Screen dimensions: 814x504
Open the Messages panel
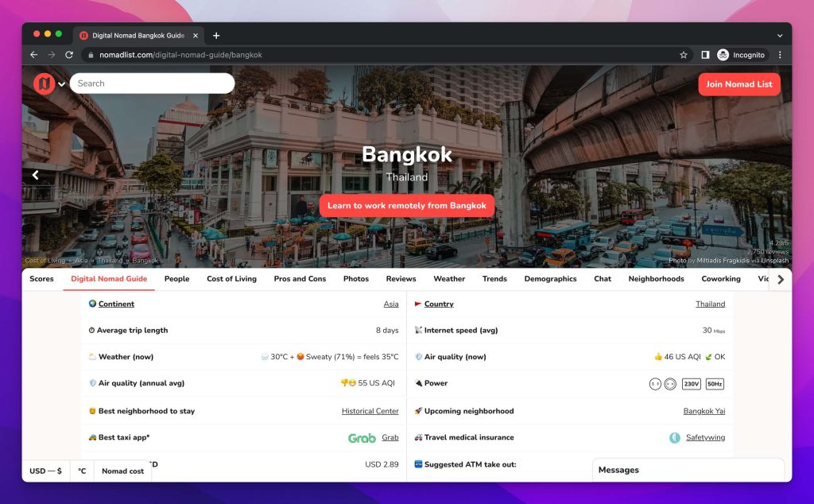point(688,470)
